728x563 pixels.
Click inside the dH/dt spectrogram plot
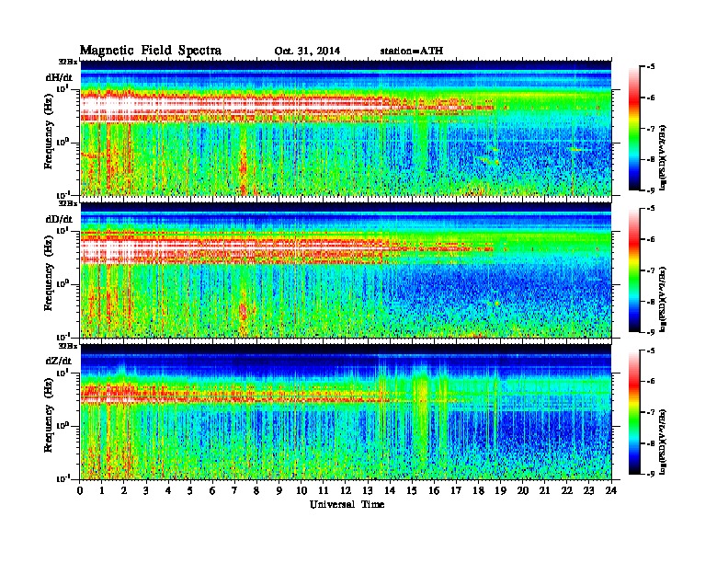(x=346, y=128)
